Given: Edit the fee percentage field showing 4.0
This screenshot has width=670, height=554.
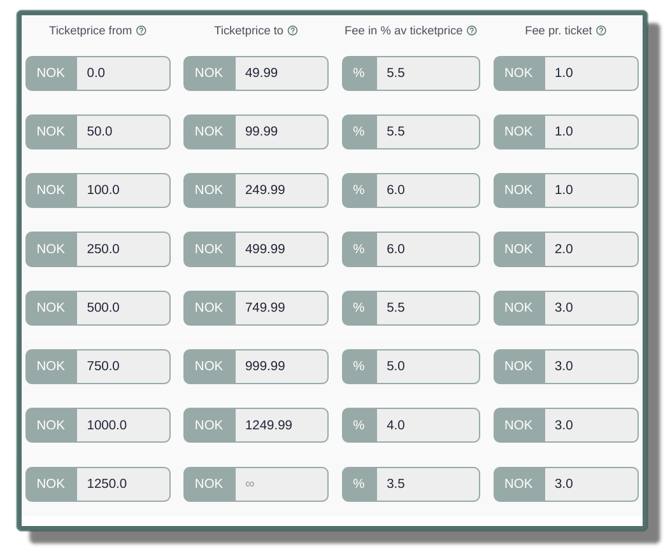Looking at the screenshot, I should click(x=430, y=425).
